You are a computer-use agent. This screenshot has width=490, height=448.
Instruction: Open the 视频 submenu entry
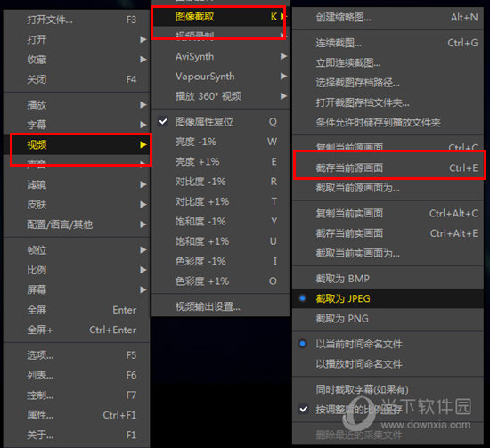tap(77, 144)
